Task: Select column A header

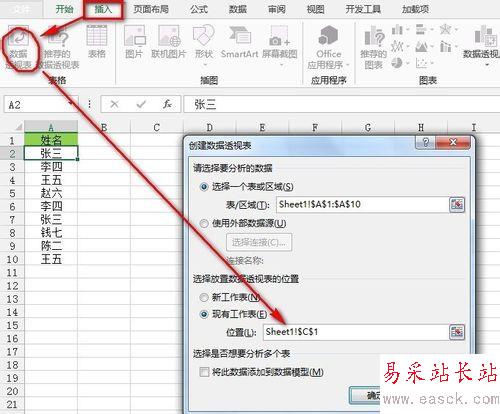Action: click(x=51, y=127)
